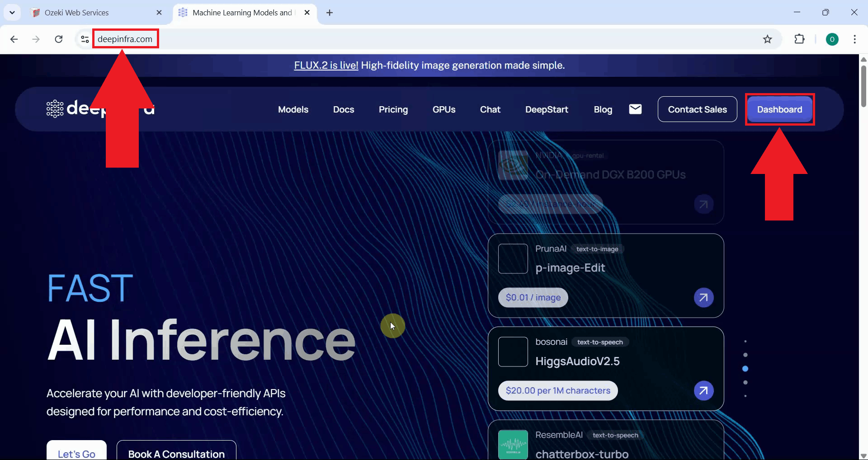868x460 pixels.
Task: Open Chrome's three-dot menu
Action: click(x=855, y=39)
